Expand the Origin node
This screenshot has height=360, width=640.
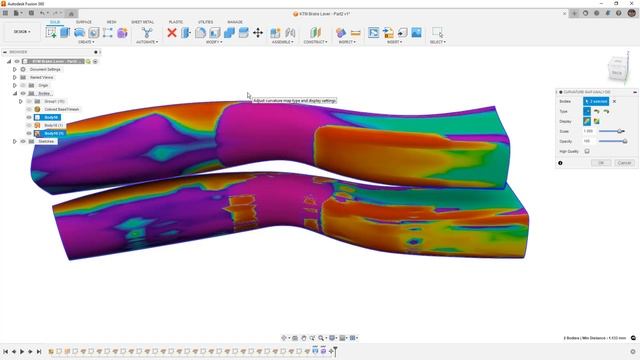pos(15,85)
